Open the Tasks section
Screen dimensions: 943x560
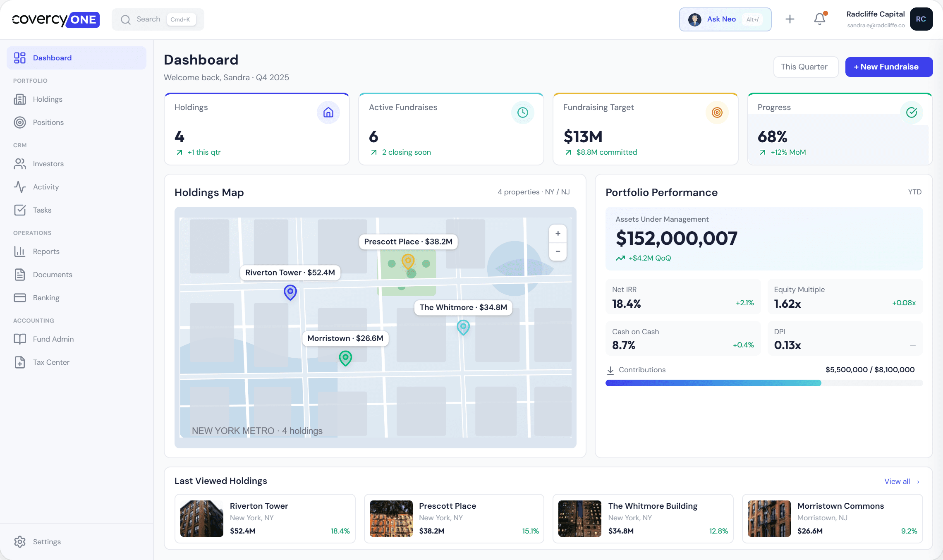click(43, 210)
